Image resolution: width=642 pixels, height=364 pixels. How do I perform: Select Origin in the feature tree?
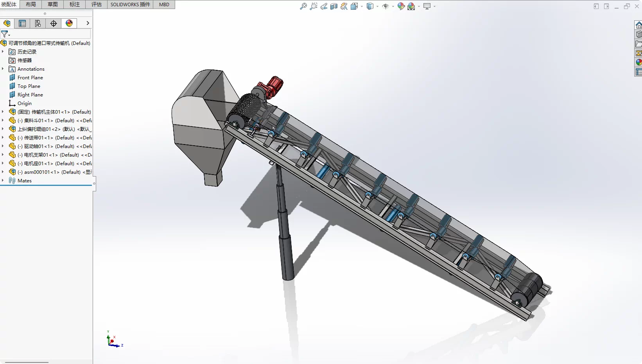25,103
